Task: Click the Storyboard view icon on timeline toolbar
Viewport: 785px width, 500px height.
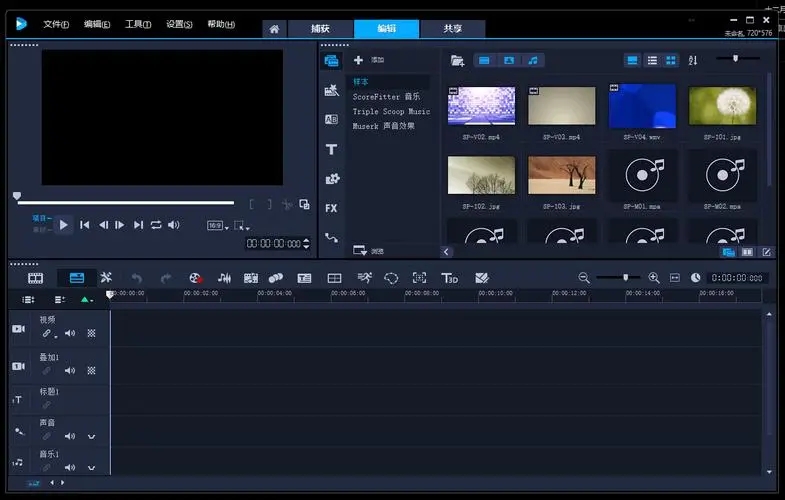Action: 36,277
